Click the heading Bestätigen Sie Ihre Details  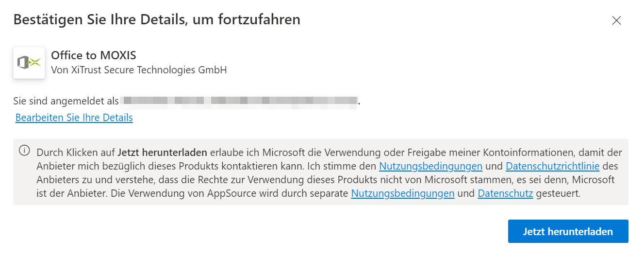pyautogui.click(x=157, y=20)
